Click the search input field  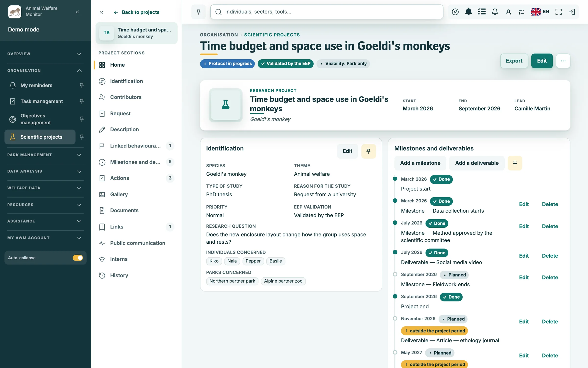point(327,12)
